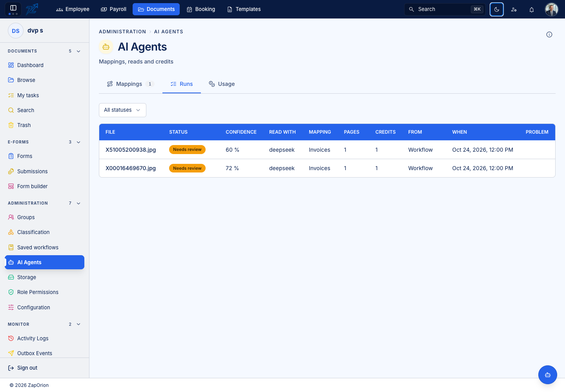The height and width of the screenshot is (392, 565).
Task: Go to My tasks
Action: pos(45,95)
